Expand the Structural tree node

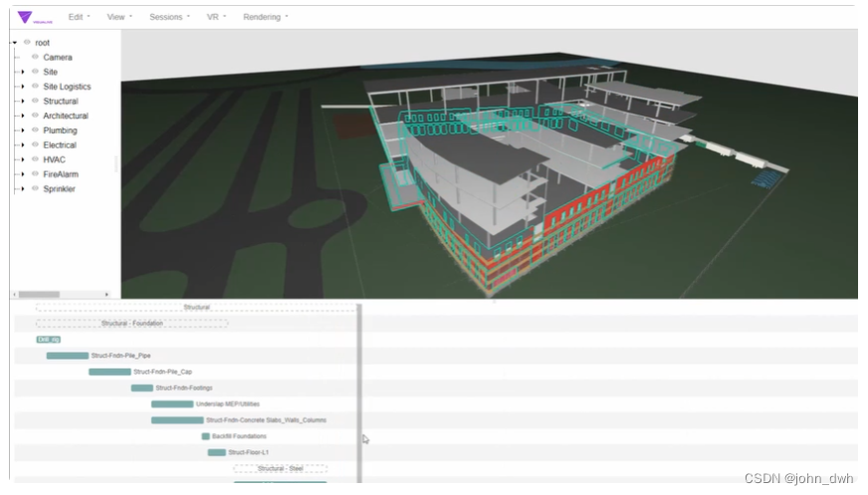23,102
